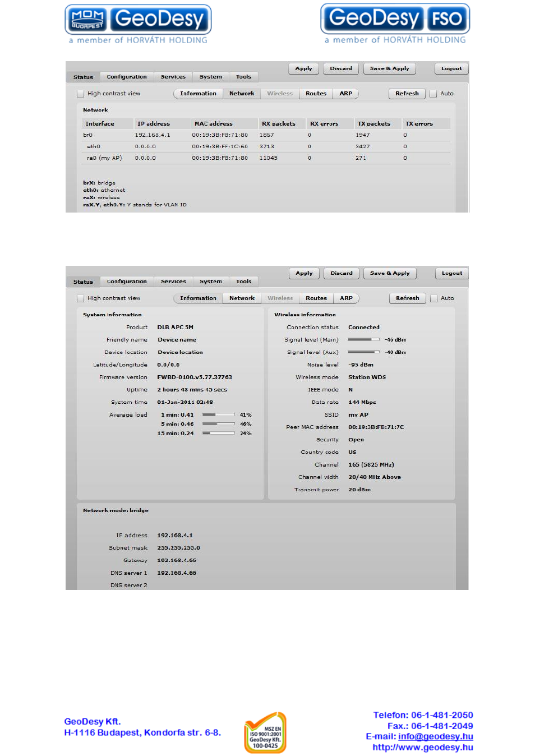Open Tools tab on the System information panel

pyautogui.click(x=243, y=282)
